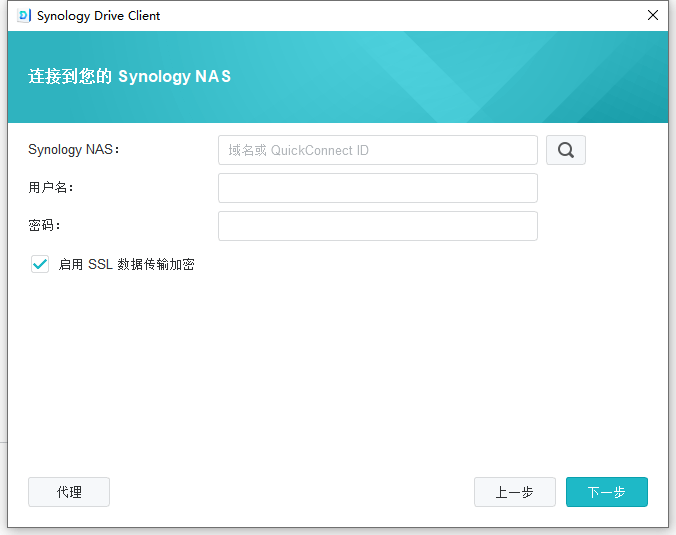Proceed with the 下一步 button
676x535 pixels.
(607, 492)
